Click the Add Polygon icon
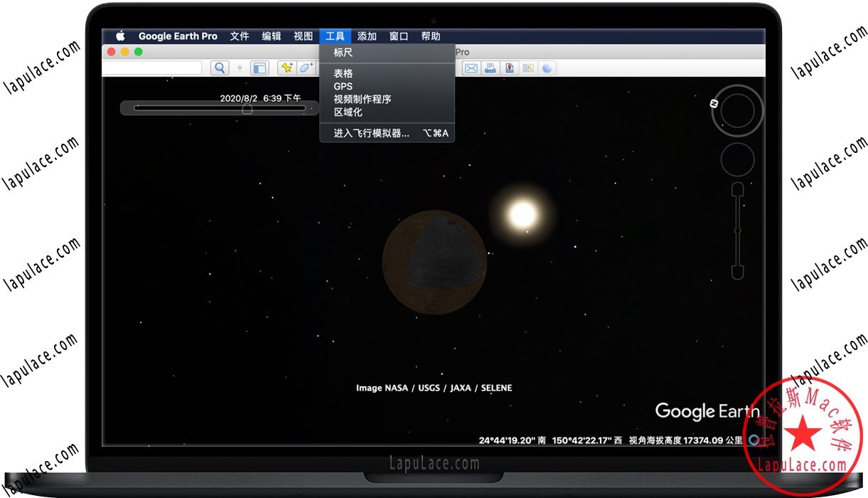Screen dimensions: 868x498 coord(306,68)
